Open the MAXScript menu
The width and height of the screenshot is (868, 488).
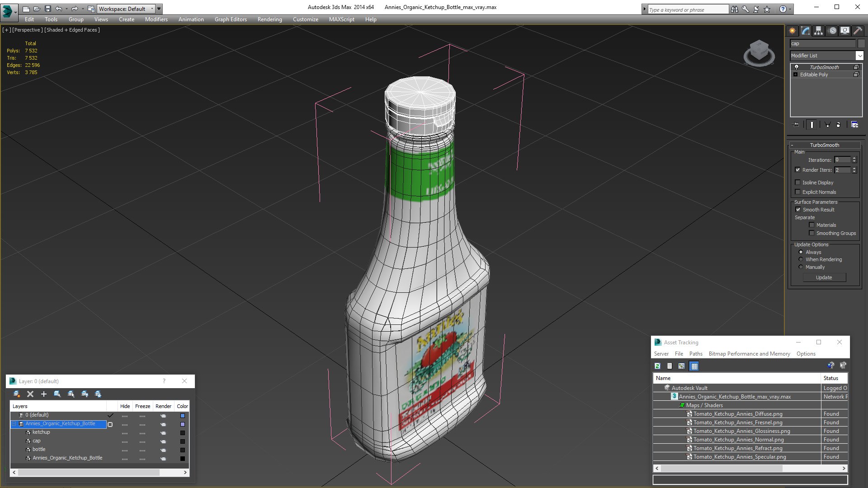(341, 19)
